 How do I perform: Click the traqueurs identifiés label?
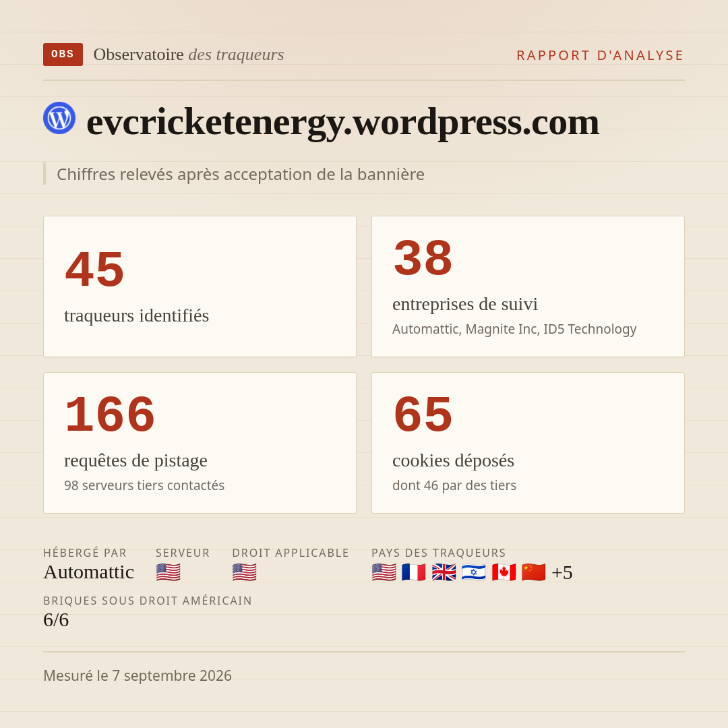point(136,315)
